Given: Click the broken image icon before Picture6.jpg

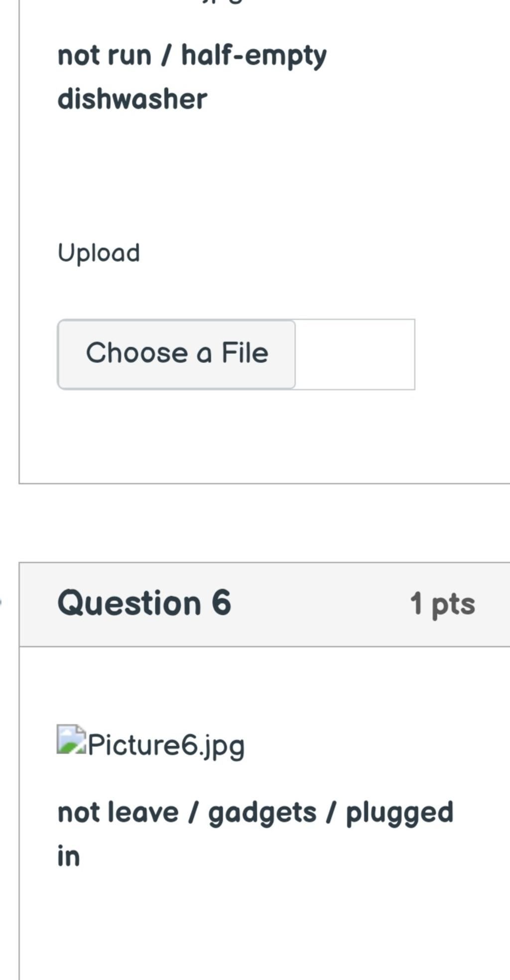Looking at the screenshot, I should (71, 739).
